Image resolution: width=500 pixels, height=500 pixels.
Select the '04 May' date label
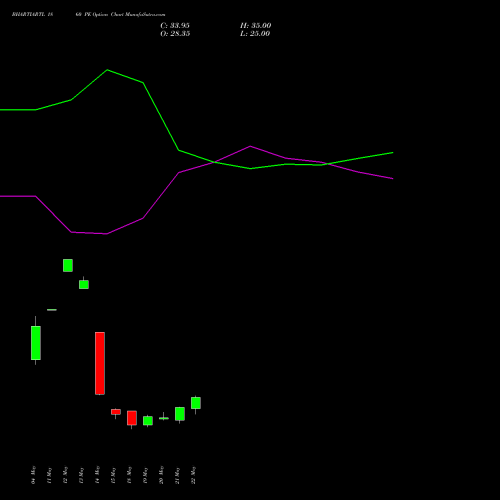(x=33, y=475)
